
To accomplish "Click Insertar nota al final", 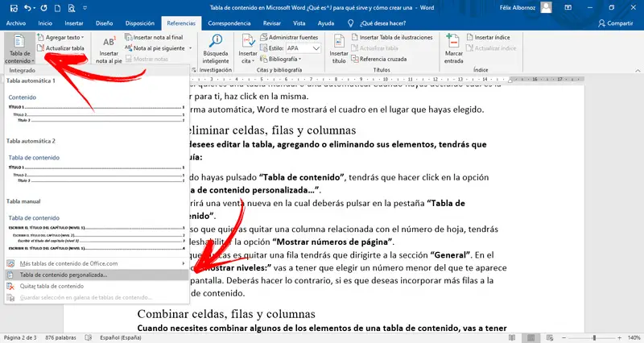I will 154,37.
